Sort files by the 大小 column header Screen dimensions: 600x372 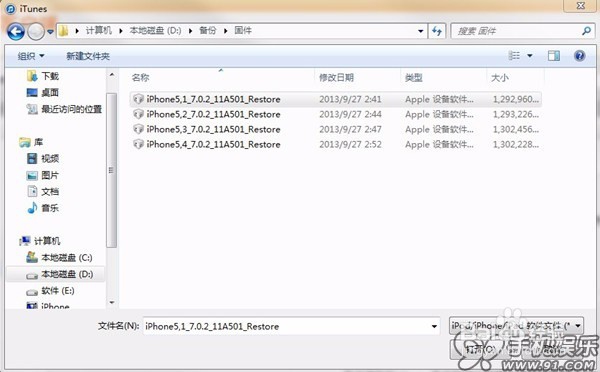[x=499, y=78]
